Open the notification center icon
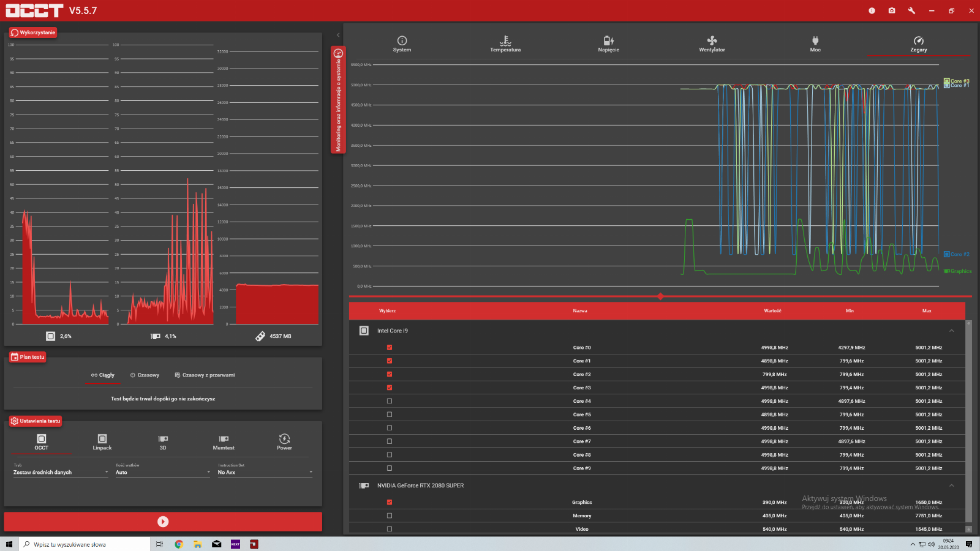Screen dimensions: 980x551 (969, 544)
